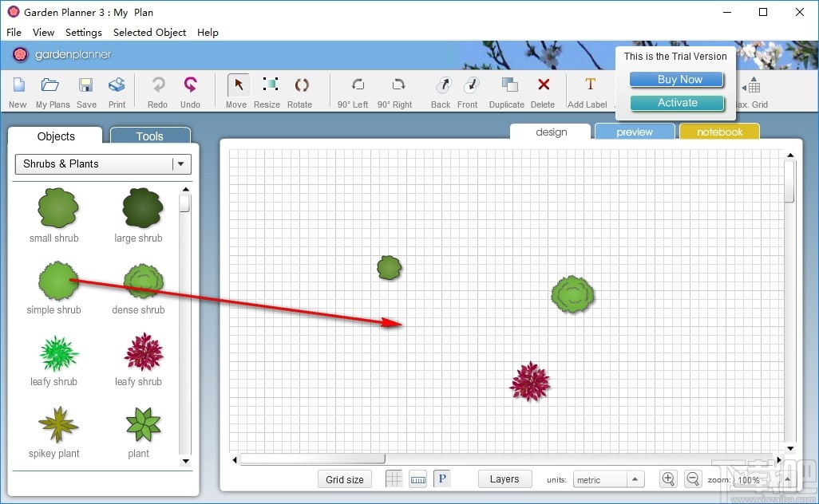Click the Undo icon
This screenshot has width=819, height=504.
(191, 88)
